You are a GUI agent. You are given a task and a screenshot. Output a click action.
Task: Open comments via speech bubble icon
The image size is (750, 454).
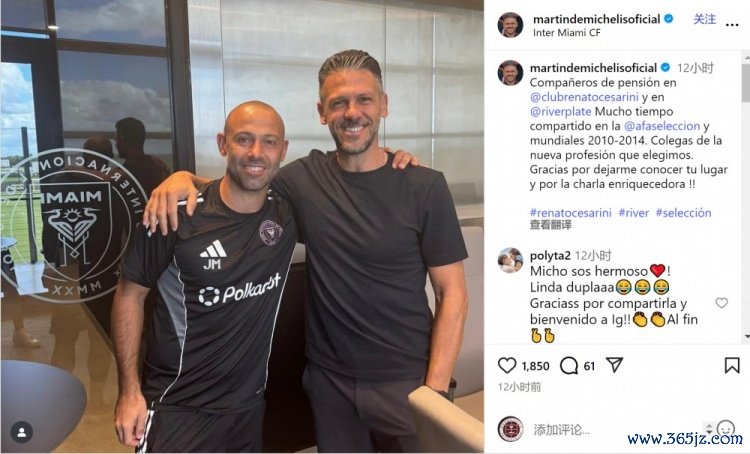569,365
